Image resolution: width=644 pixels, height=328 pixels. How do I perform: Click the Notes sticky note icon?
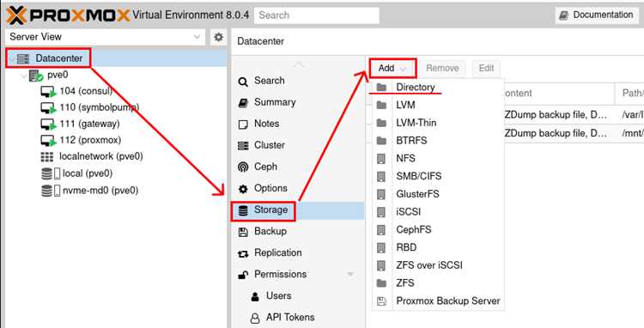(243, 124)
